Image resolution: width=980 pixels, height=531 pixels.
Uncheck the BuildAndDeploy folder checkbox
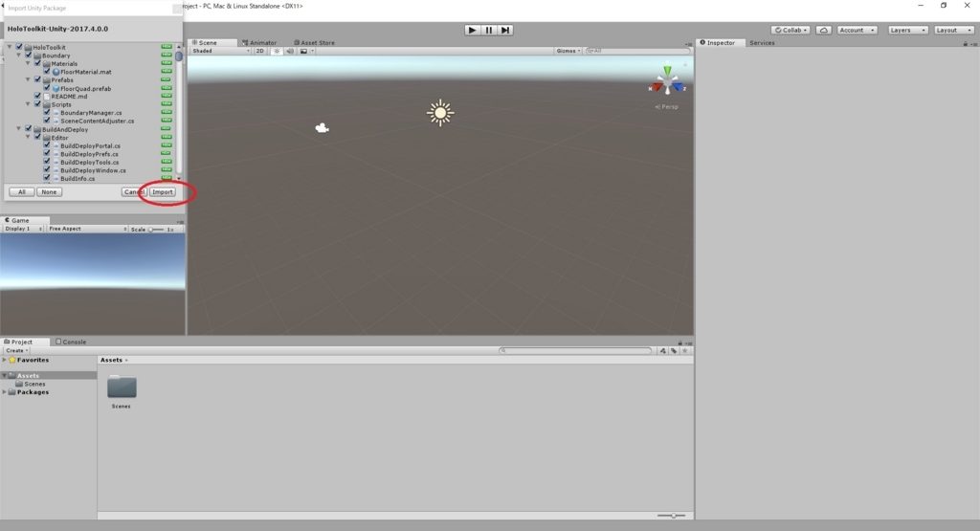coord(29,129)
